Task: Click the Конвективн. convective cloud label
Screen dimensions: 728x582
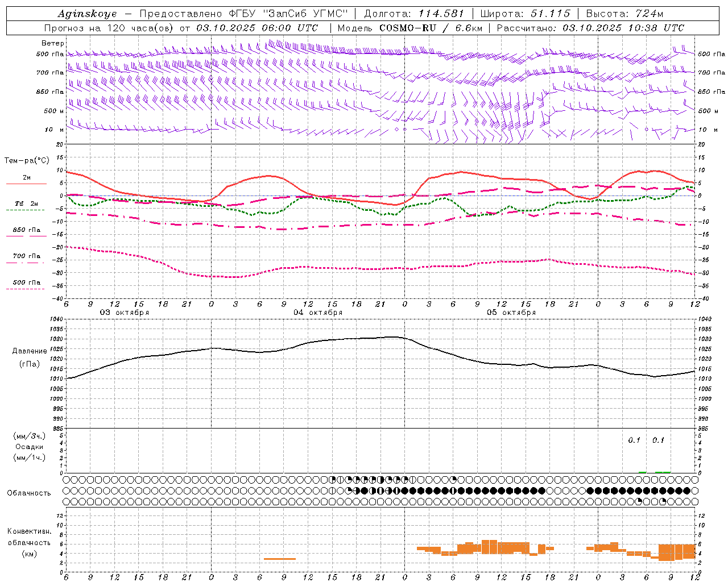Action: point(30,531)
